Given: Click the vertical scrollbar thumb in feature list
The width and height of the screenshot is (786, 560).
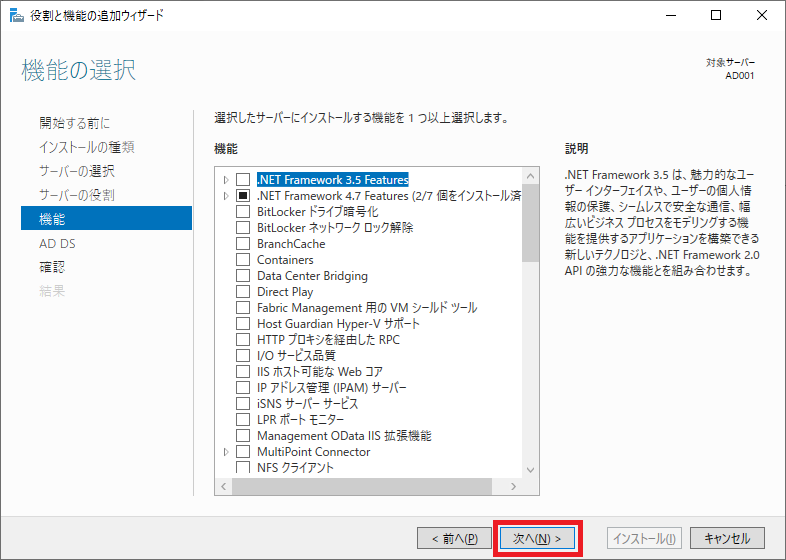Looking at the screenshot, I should [530, 223].
